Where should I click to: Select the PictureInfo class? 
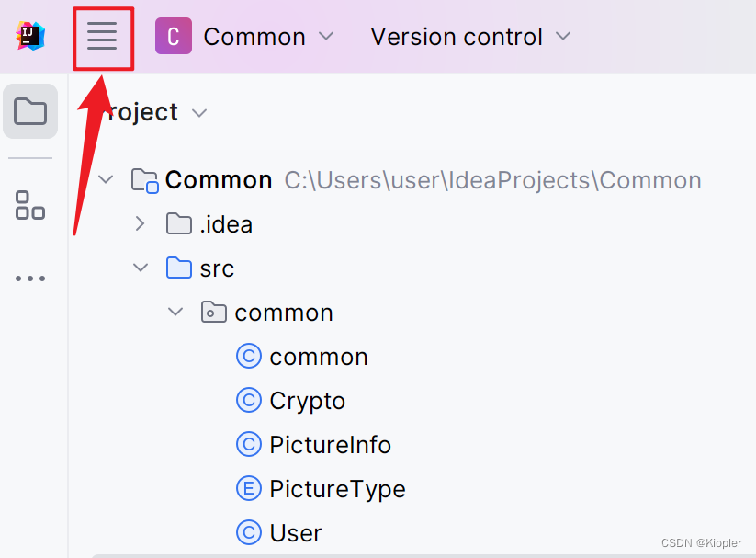click(x=330, y=445)
